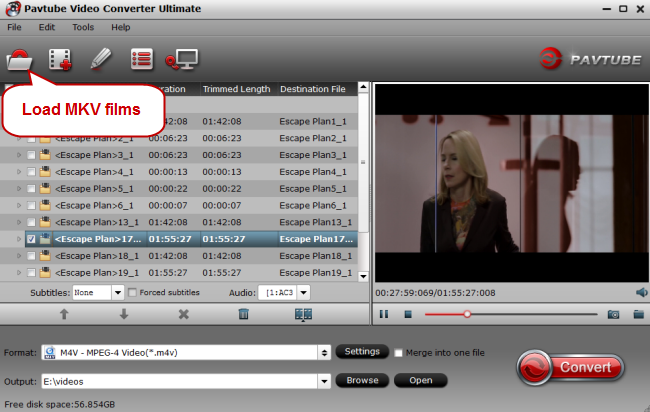Expand the Escape Plan>19_1 row
The width and height of the screenshot is (650, 412).
click(19, 273)
